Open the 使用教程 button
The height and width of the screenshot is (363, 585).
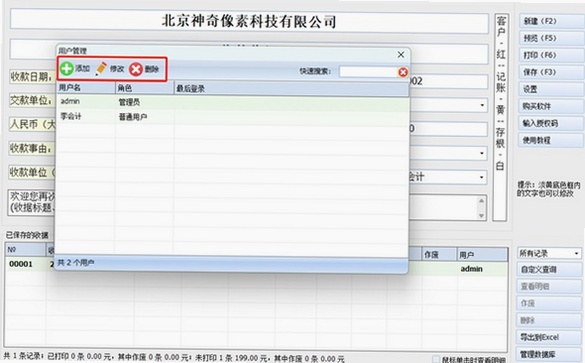[x=551, y=140]
